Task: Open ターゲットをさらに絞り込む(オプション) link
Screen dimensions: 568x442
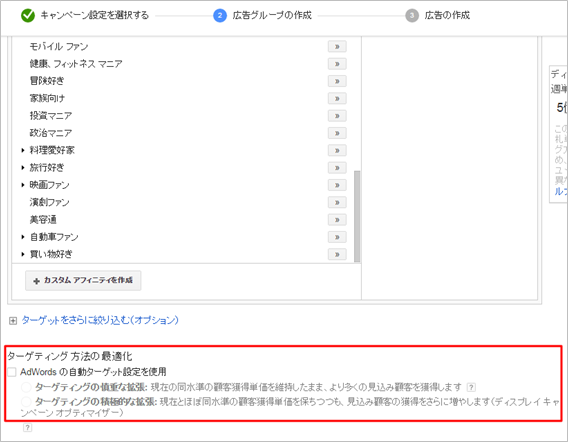Action: (100, 320)
